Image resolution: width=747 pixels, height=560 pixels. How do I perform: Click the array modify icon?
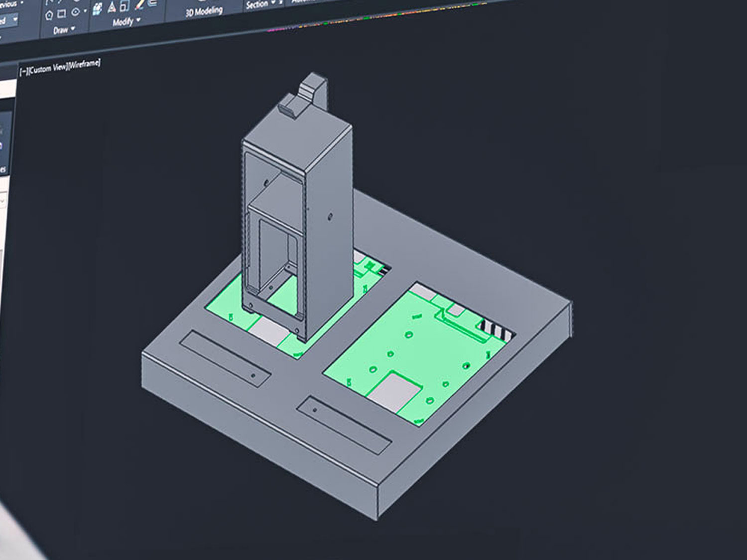(x=98, y=8)
